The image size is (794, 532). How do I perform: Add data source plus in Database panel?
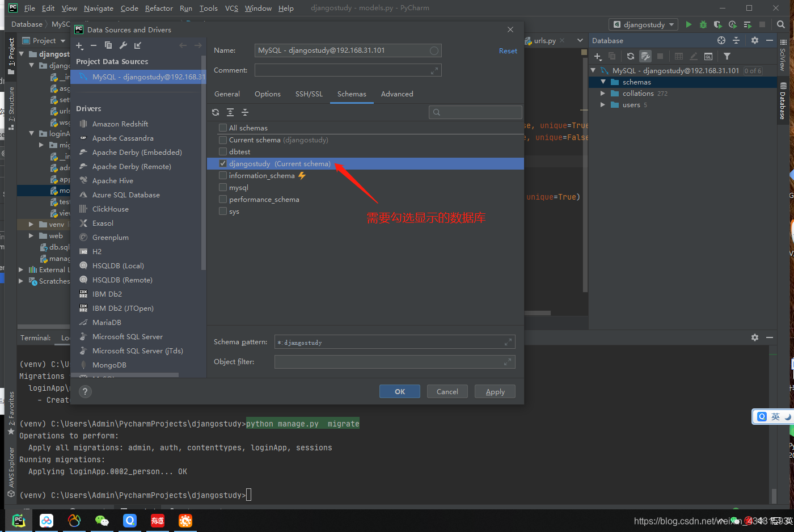(x=598, y=56)
